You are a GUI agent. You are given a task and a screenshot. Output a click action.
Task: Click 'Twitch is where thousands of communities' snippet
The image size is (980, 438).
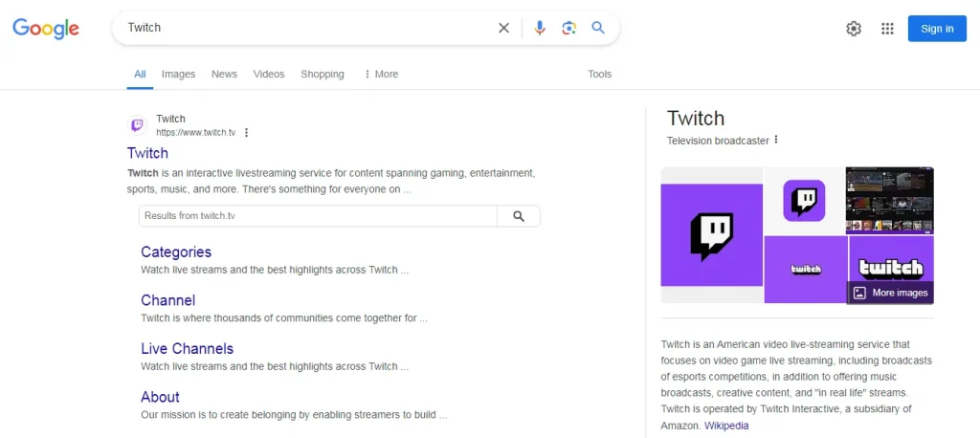point(284,318)
